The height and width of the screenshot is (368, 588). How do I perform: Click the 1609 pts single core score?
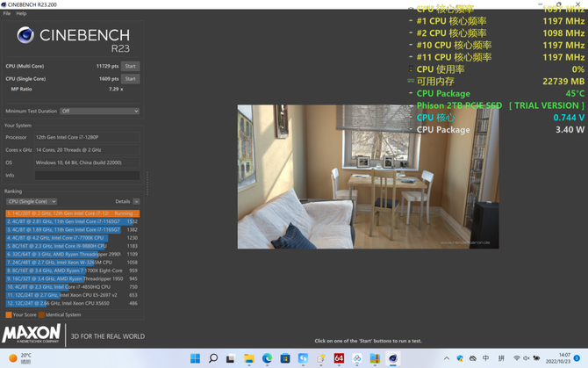109,79
